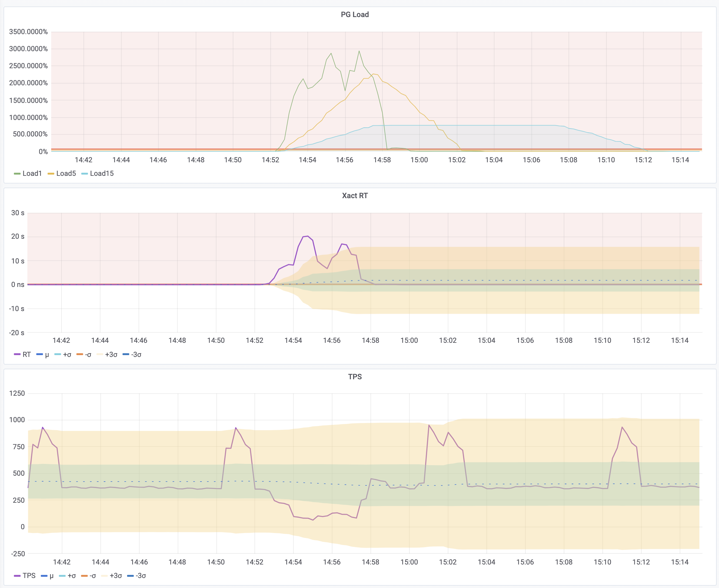Open the Xact RT panel title menu
Viewport: 719px width, 588px height.
point(355,196)
